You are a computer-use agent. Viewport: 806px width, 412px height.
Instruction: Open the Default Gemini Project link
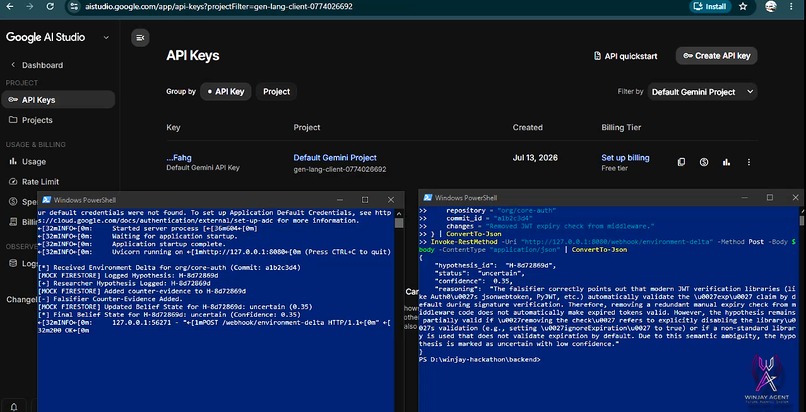pos(335,158)
